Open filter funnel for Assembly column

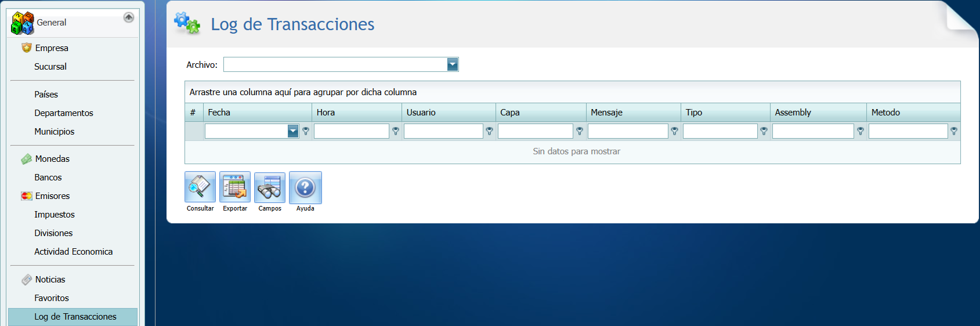coord(860,131)
